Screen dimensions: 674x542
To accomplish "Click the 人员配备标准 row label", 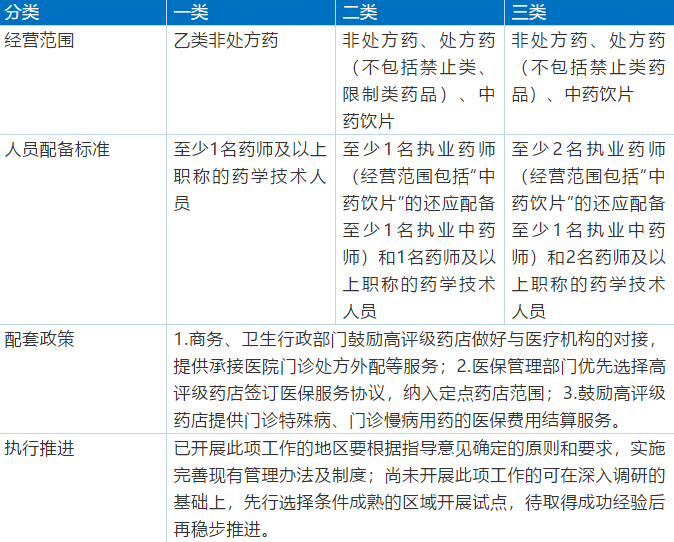I will point(57,151).
